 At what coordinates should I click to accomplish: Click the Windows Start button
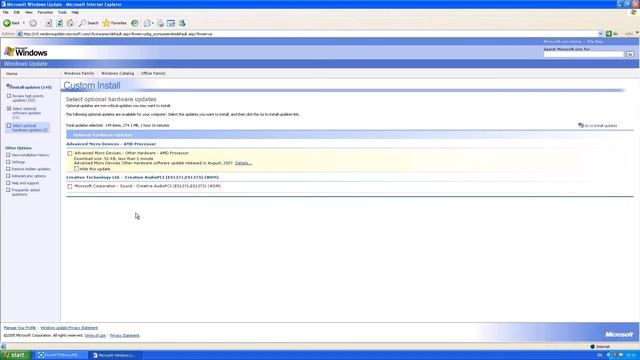point(16,355)
